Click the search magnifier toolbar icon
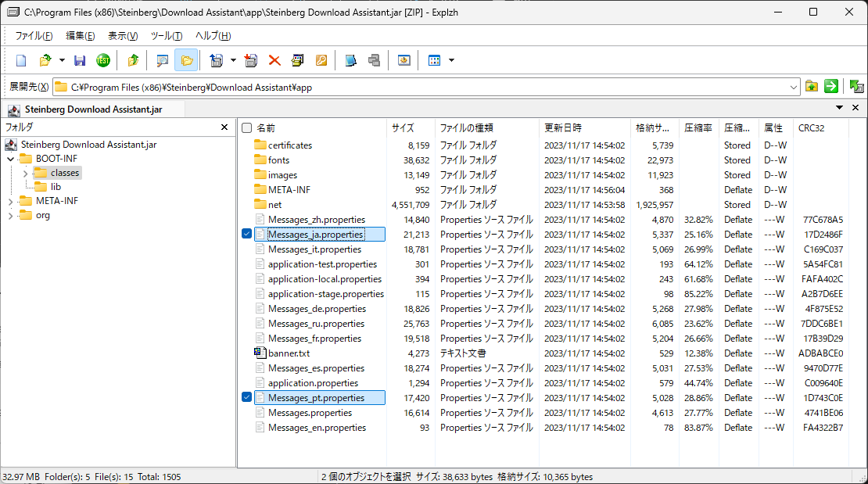This screenshot has width=868, height=484. coord(162,60)
